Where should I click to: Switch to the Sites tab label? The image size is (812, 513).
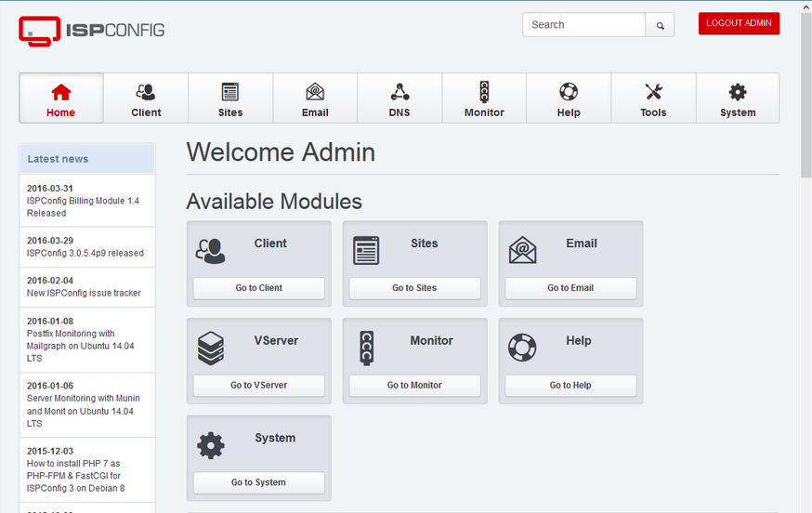230,112
